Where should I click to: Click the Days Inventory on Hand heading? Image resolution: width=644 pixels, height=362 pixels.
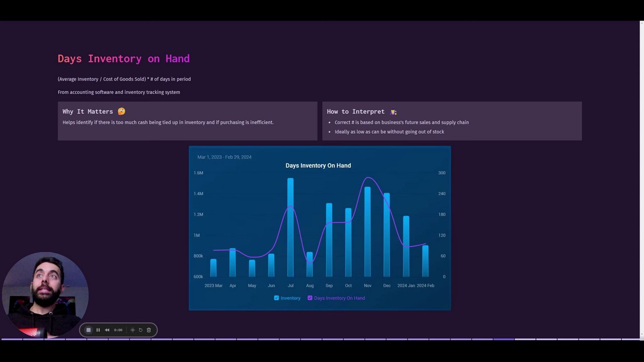click(x=124, y=58)
